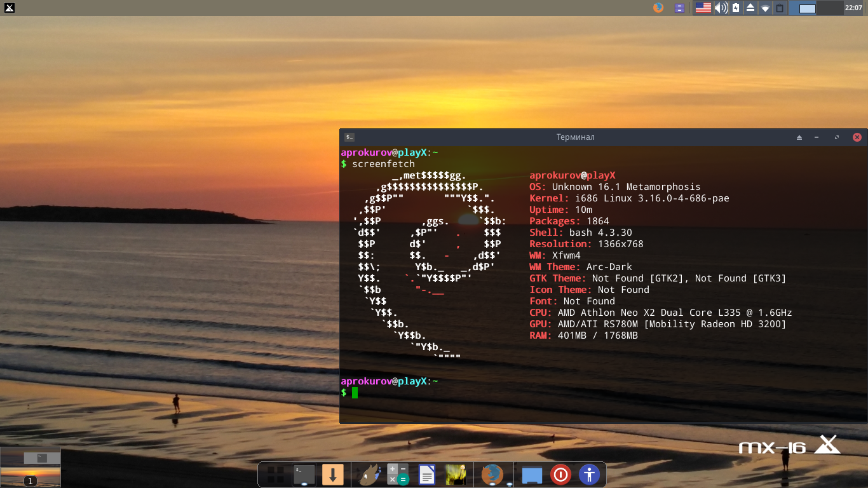Open the orange download arrow dock icon
The image size is (868, 488).
332,475
